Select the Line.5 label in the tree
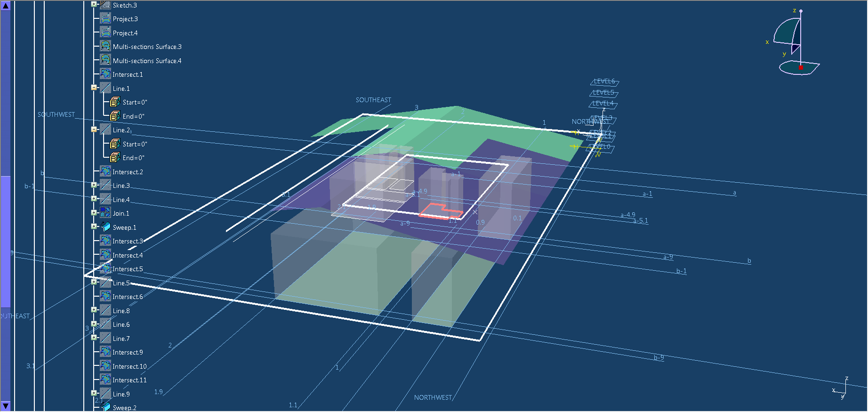Screen dimensions: 868x412 pyautogui.click(x=121, y=283)
